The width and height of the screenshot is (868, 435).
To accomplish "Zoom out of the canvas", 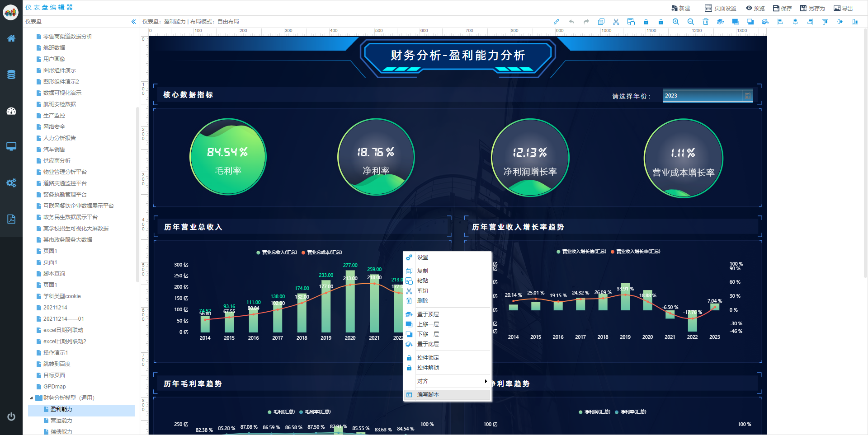I will click(x=691, y=22).
